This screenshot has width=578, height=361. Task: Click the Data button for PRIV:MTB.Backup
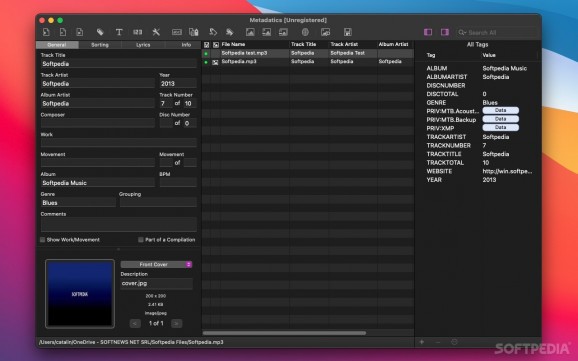click(501, 119)
